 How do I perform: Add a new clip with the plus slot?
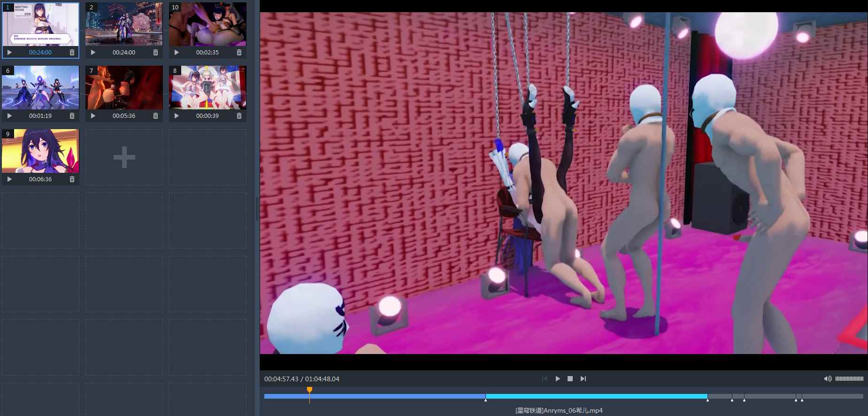(x=124, y=157)
